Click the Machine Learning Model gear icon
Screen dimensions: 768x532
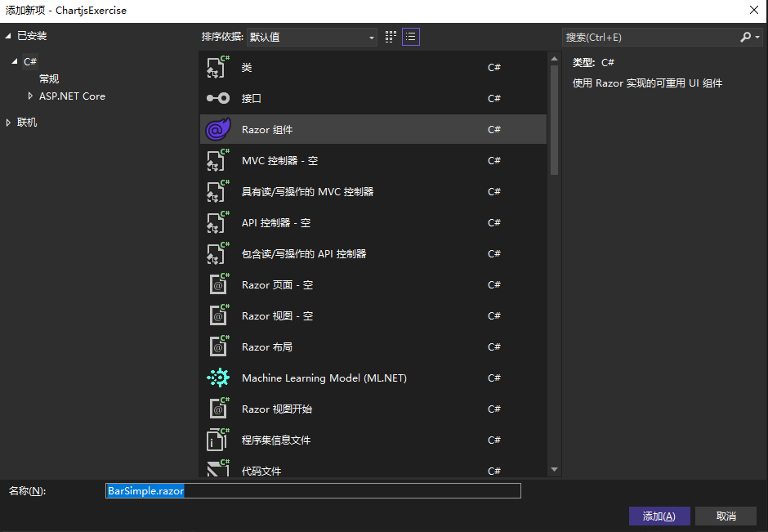click(218, 378)
